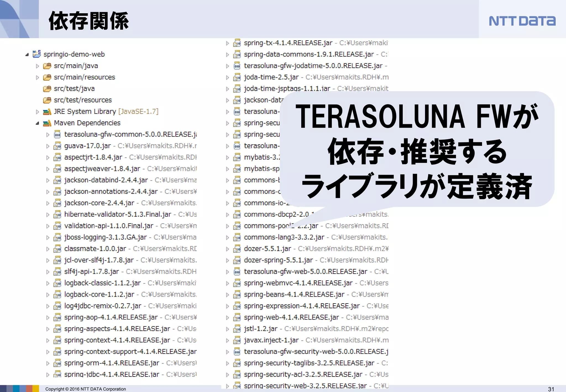Collapse the Maven Dependencies node
Viewport: 566px width, 392px height.
(x=37, y=123)
